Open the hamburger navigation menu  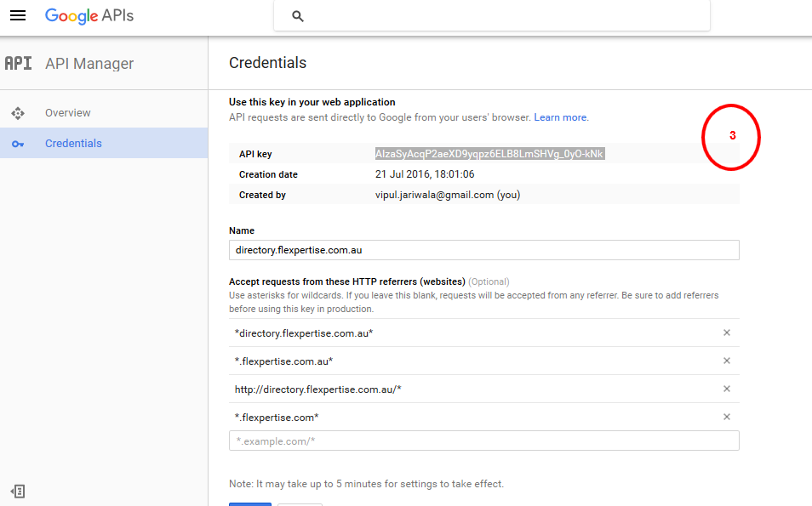point(18,15)
